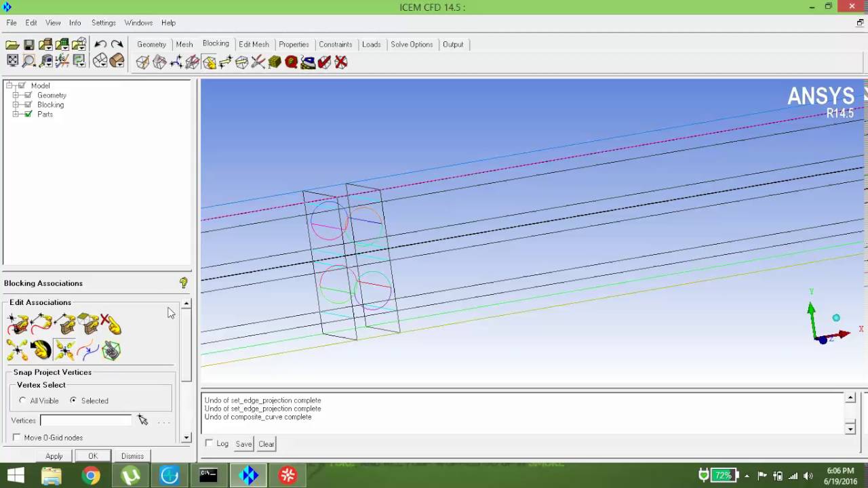Select the Update Associations tool
868x488 pixels.
click(x=18, y=350)
